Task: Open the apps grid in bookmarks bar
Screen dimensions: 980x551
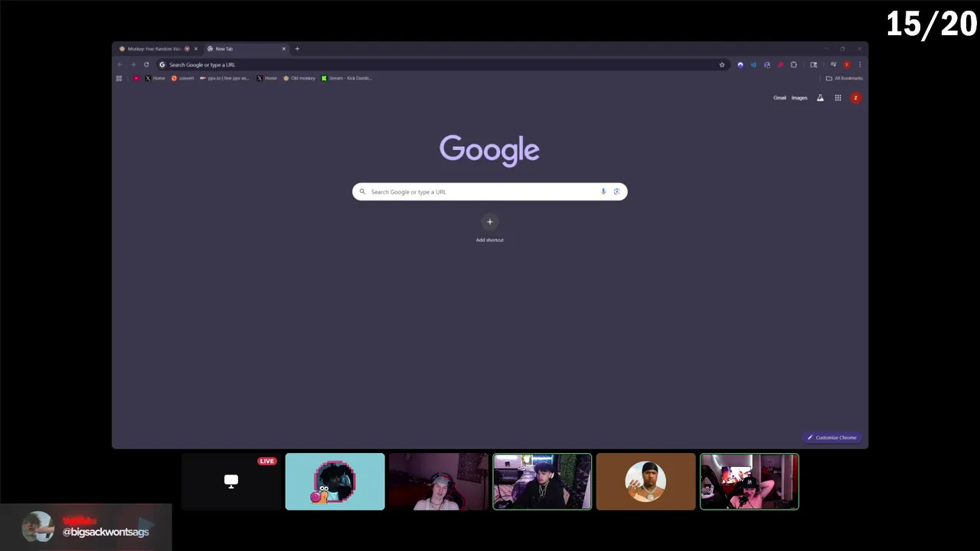Action: pyautogui.click(x=119, y=78)
